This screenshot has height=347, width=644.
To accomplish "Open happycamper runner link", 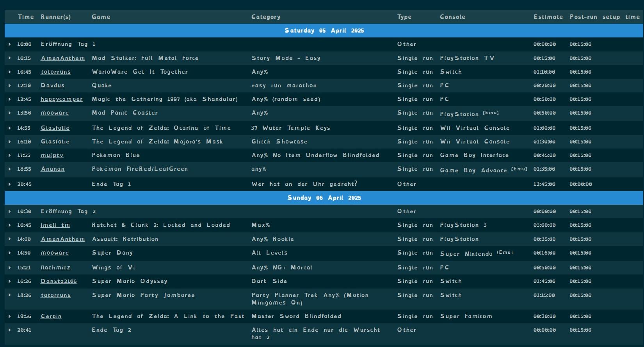I will coord(62,99).
